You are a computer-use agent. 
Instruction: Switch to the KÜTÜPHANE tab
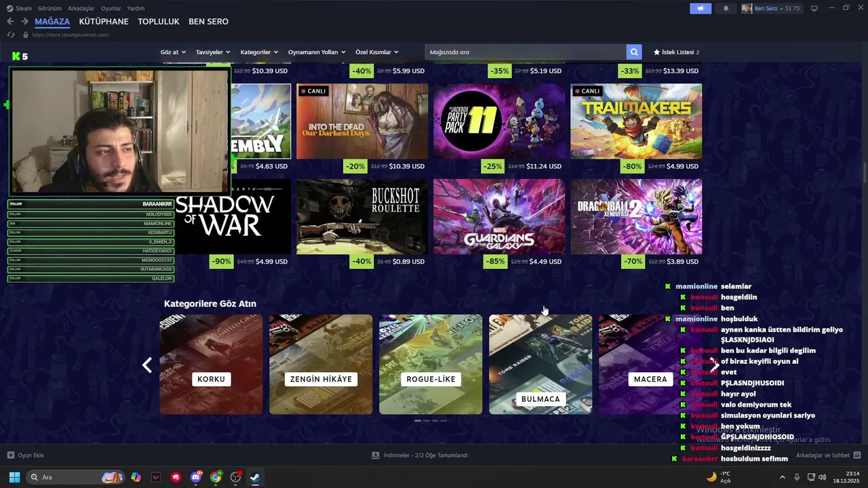[x=104, y=22]
